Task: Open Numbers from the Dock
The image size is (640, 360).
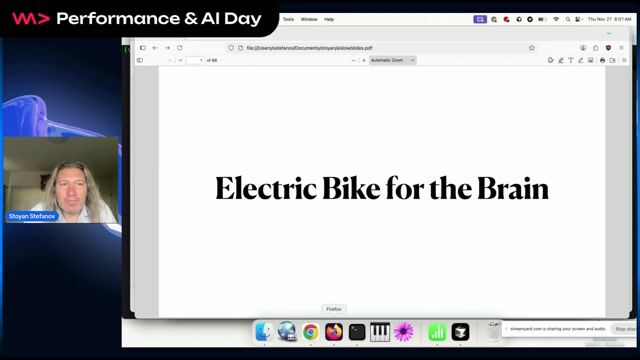Action: pos(437,332)
